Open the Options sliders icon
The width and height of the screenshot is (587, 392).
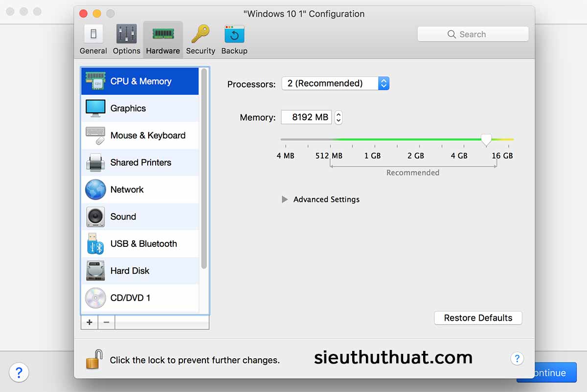pos(126,34)
